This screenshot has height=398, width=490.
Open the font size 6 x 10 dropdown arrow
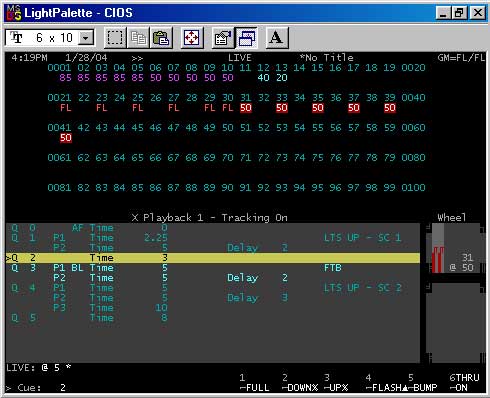pos(86,38)
